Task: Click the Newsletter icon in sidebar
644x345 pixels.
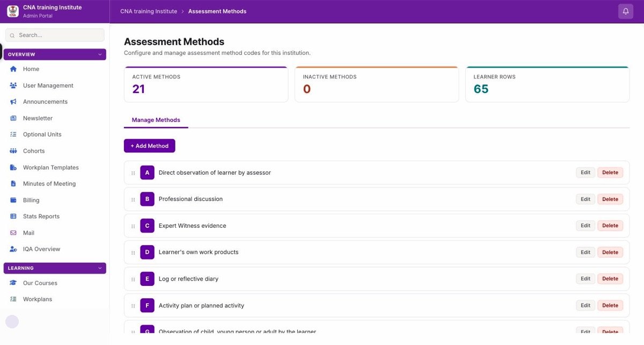Action: (x=13, y=118)
